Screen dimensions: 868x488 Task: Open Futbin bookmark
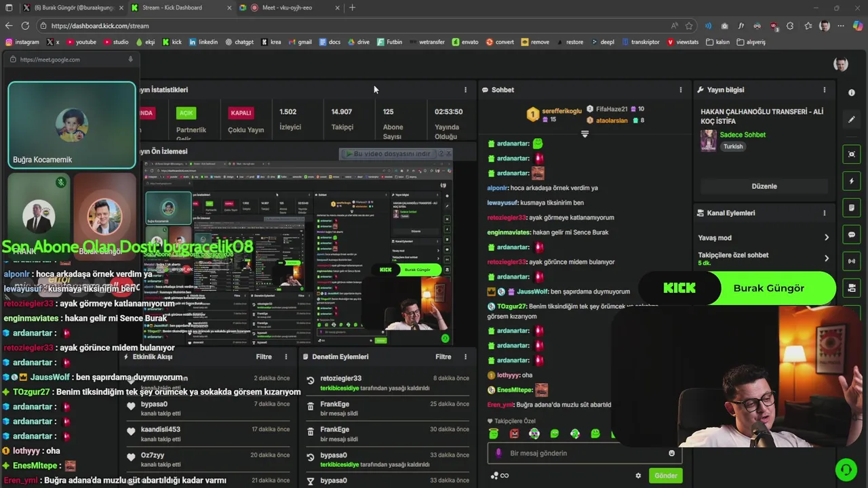389,42
